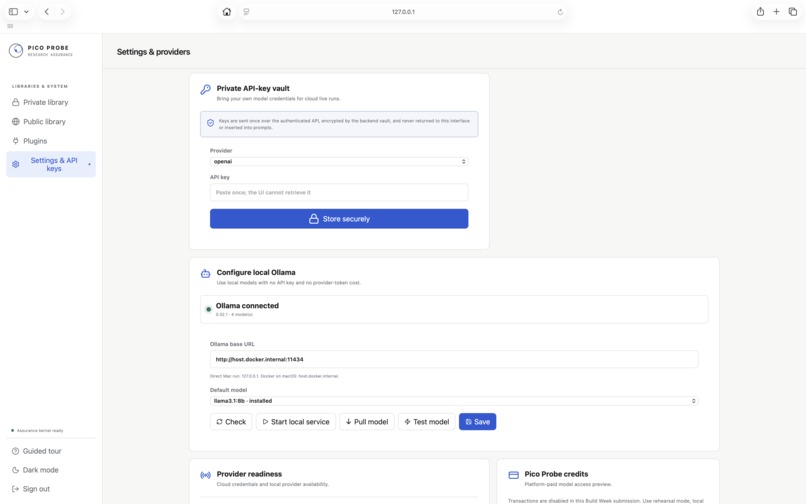This screenshot has height=504, width=806.
Task: Go forward in the browser
Action: pos(62,12)
